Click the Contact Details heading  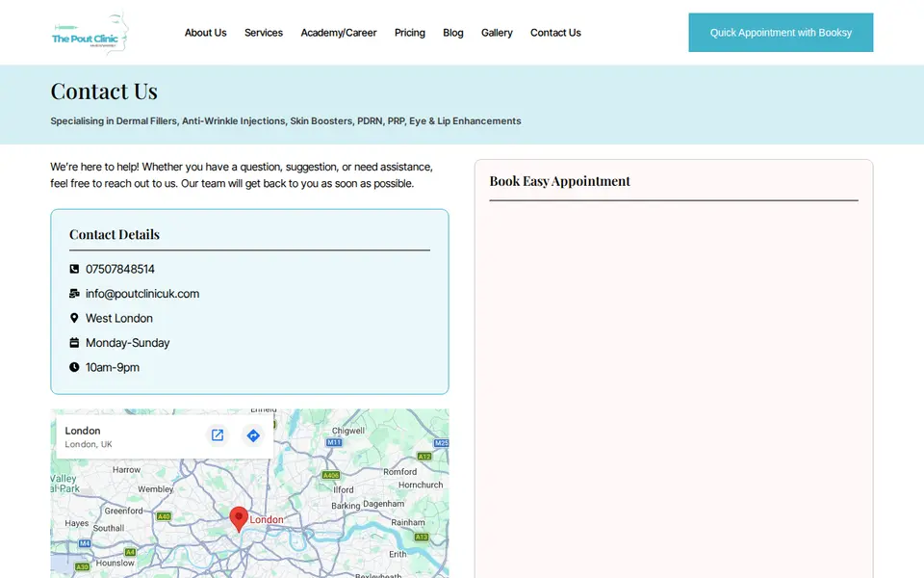click(x=115, y=234)
